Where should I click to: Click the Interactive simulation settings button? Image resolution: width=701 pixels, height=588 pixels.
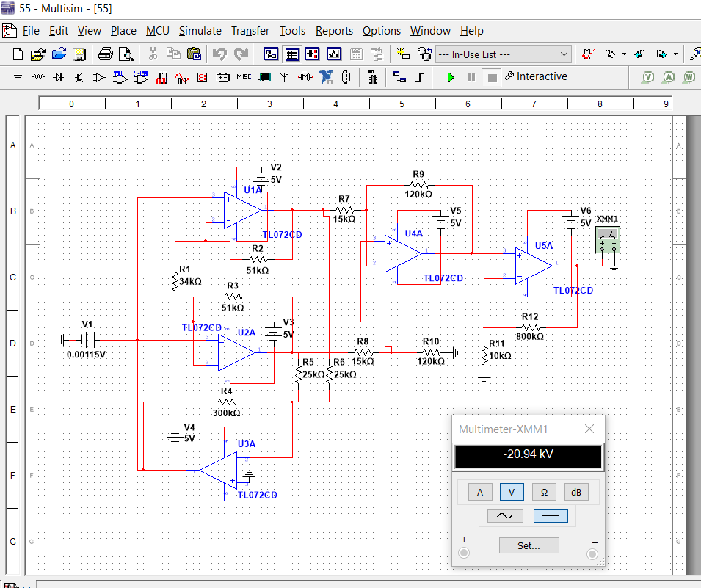pyautogui.click(x=536, y=77)
